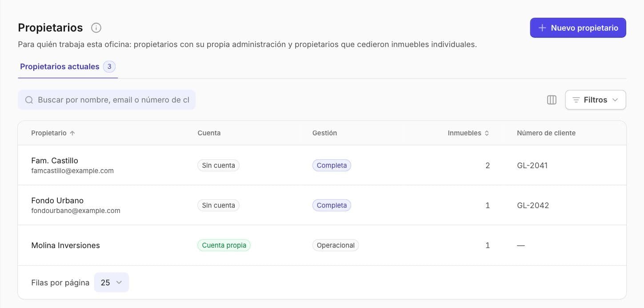Viewport: 644px width, 308px height.
Task: Click the info icon beside Propietarios
Action: point(96,28)
